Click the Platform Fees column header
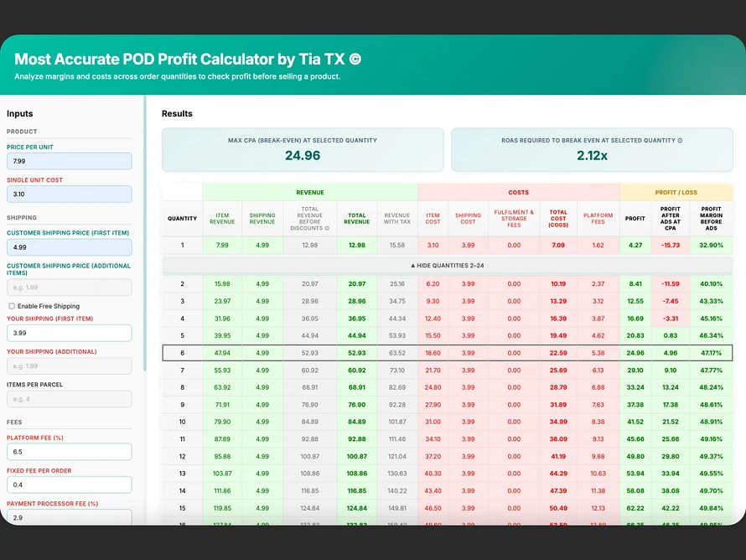Screen dimensions: 746x560 click(x=598, y=219)
